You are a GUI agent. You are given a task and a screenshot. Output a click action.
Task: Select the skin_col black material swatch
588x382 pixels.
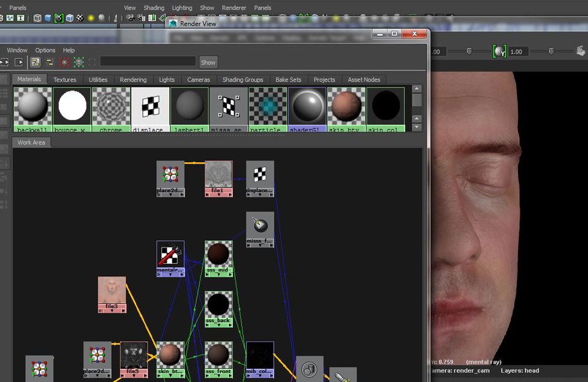pos(386,109)
